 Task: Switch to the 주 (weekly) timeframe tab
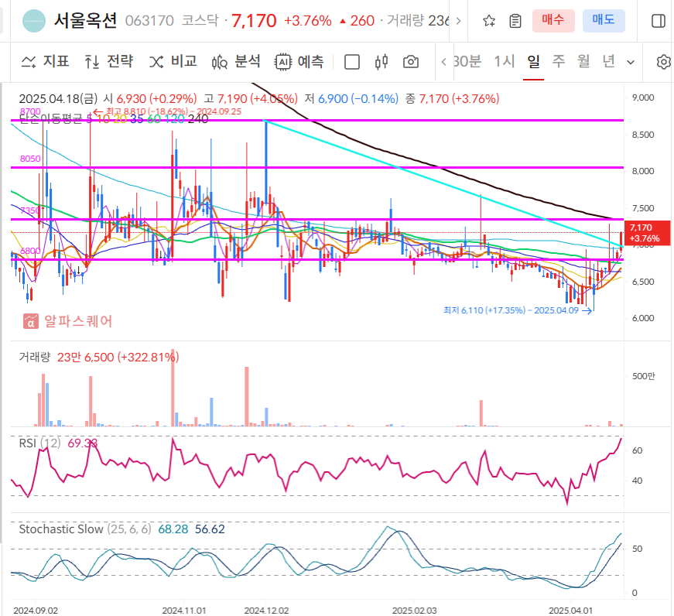click(558, 61)
